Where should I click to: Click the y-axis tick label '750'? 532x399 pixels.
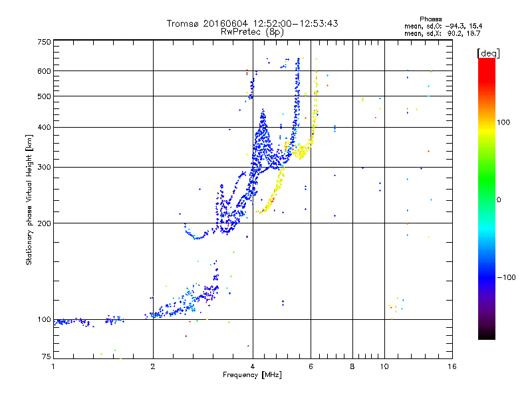click(44, 42)
